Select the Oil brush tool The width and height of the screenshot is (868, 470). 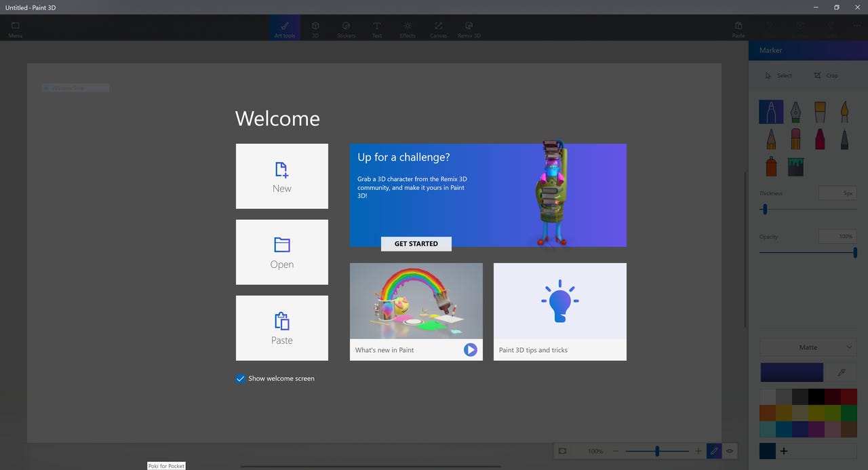pyautogui.click(x=820, y=111)
